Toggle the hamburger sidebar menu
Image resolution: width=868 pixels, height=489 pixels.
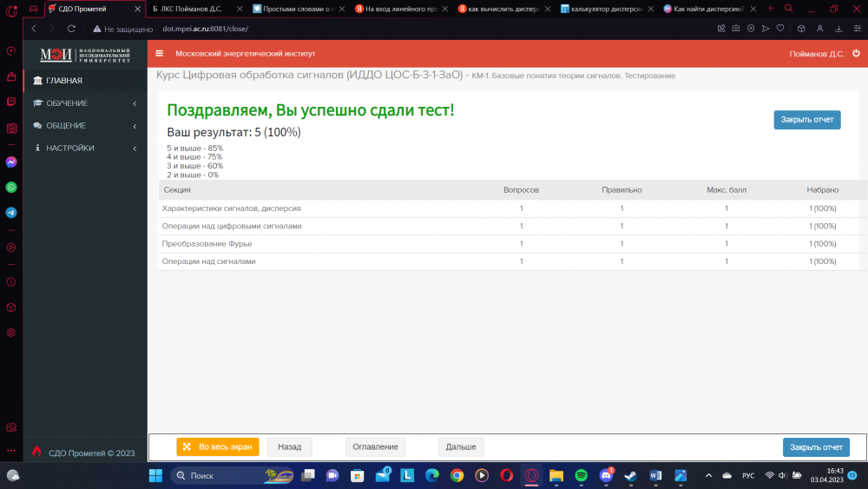pyautogui.click(x=159, y=53)
